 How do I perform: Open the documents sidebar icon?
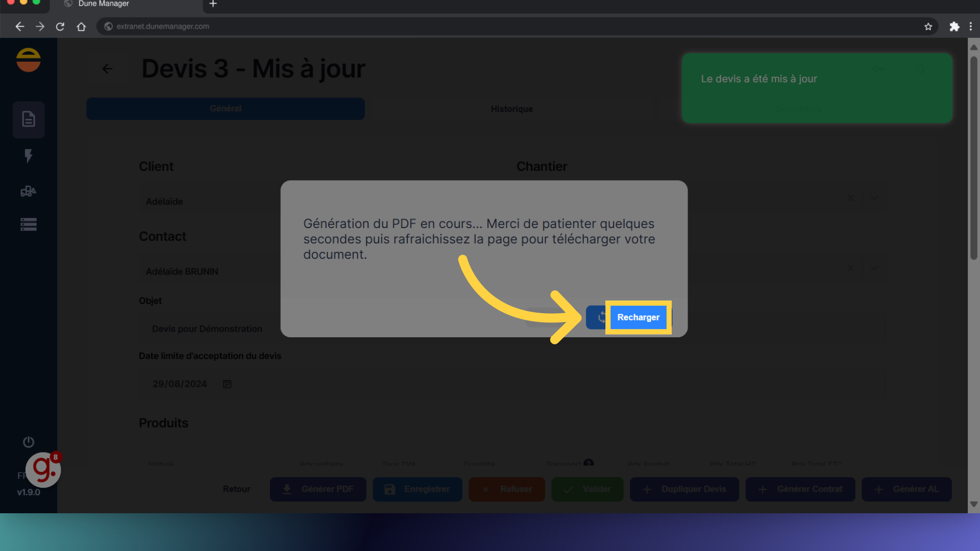coord(29,119)
